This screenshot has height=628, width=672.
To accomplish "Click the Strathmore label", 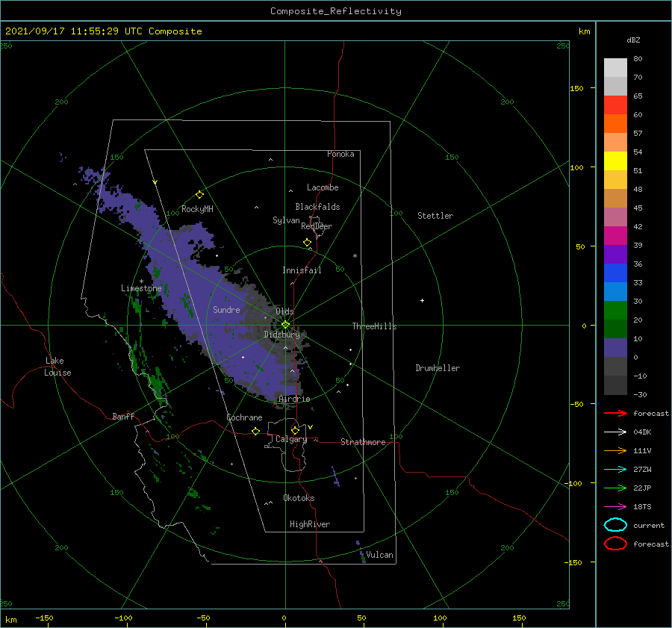I will pyautogui.click(x=363, y=442).
